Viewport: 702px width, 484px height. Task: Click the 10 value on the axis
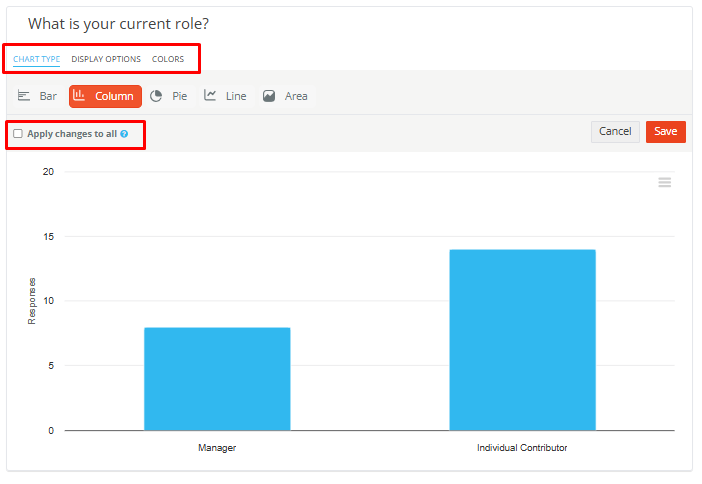(48, 301)
